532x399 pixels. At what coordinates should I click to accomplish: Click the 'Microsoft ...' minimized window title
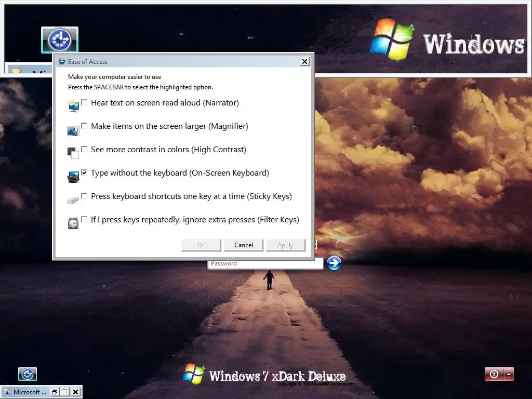coord(30,392)
